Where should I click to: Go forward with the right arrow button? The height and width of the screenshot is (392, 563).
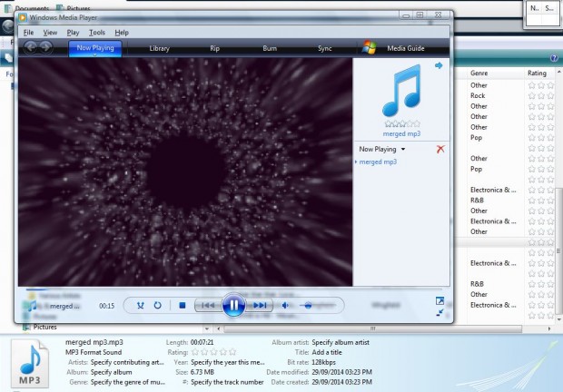click(45, 47)
